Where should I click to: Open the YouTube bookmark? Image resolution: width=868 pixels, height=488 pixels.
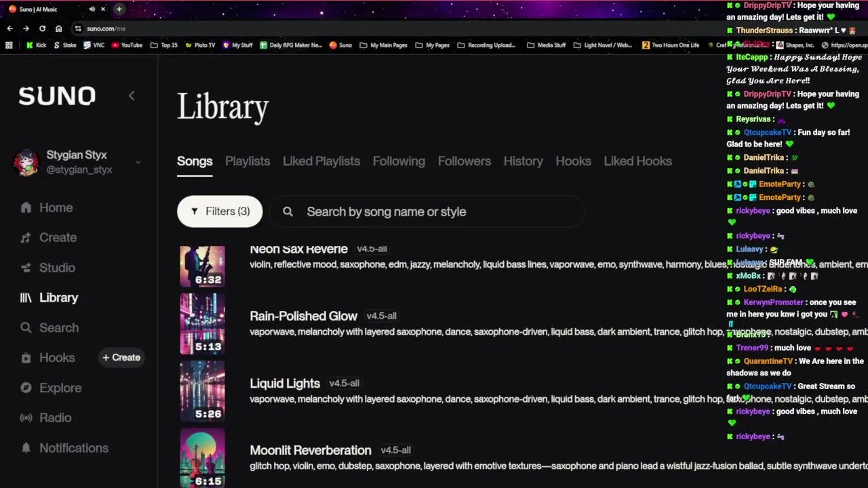[x=127, y=45]
